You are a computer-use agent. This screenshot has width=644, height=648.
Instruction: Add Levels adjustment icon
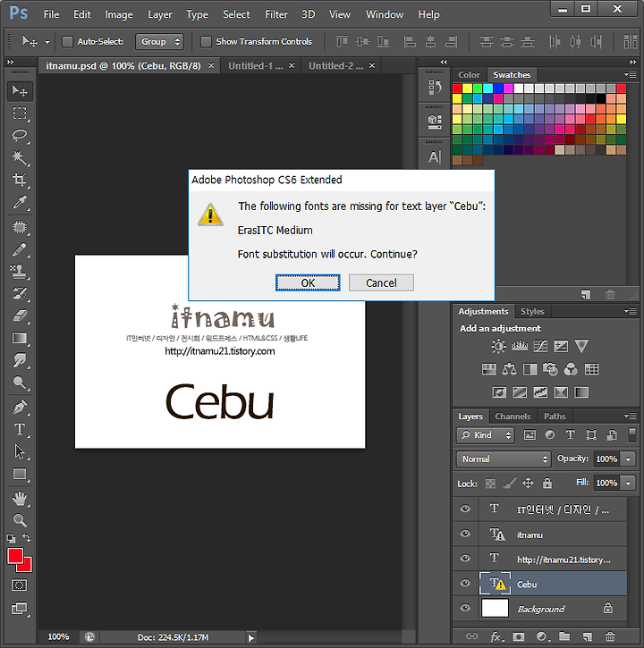[520, 346]
